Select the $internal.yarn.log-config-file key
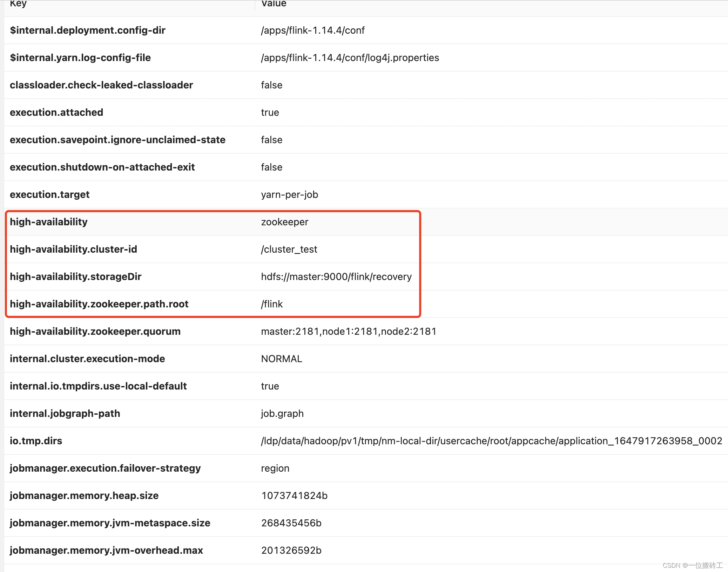The image size is (728, 572). [80, 58]
